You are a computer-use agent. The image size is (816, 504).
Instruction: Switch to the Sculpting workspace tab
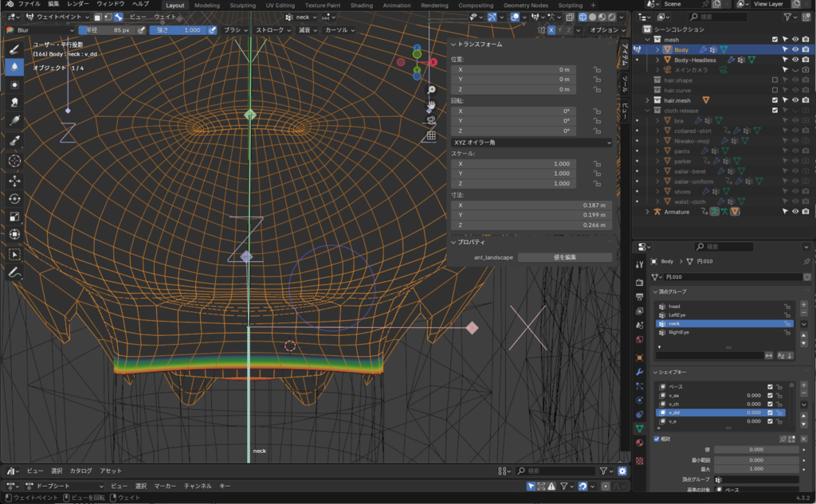coord(242,5)
